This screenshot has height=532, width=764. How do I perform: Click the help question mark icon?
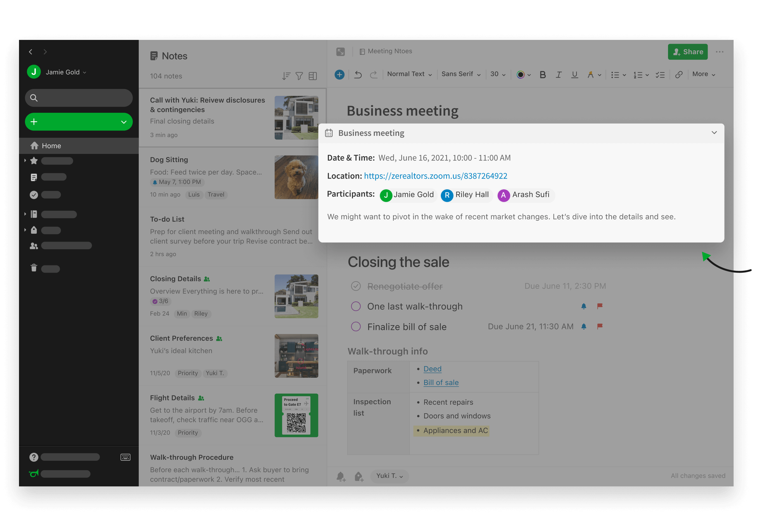pyautogui.click(x=34, y=457)
